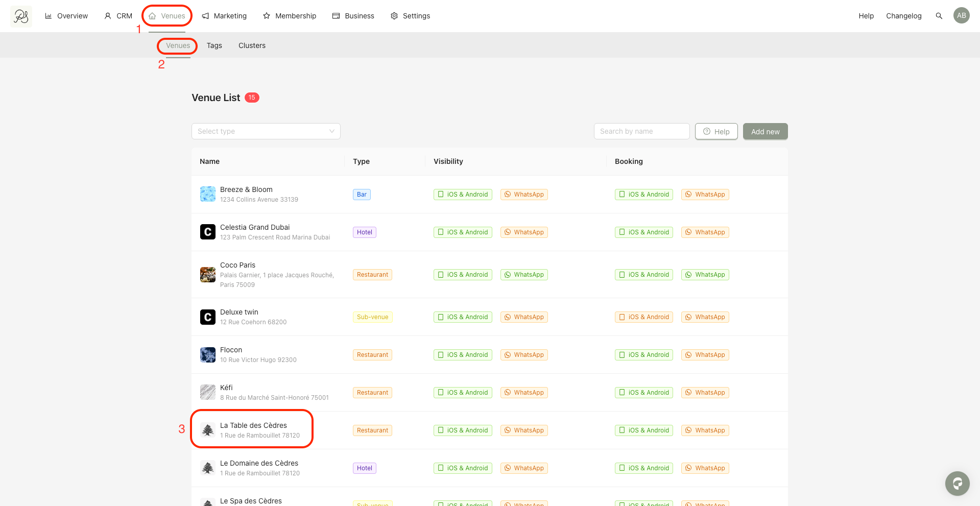Click the Help button beside search

pos(716,131)
